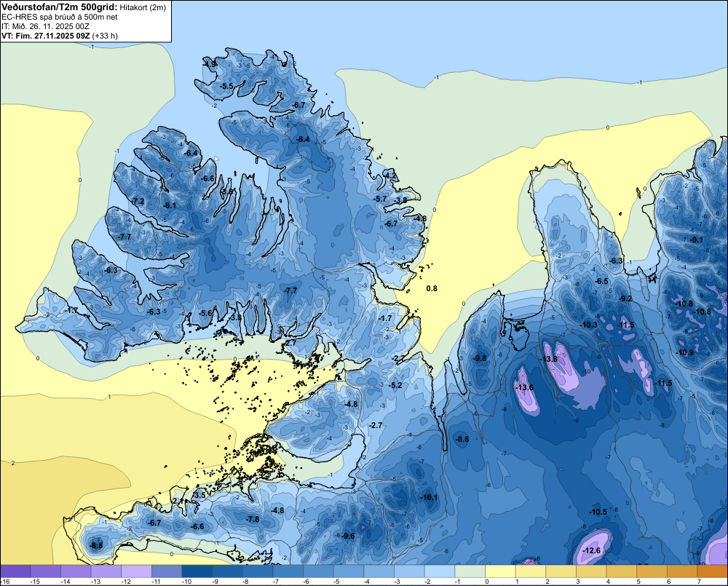728x586 pixels.
Task: Click the -4.2 temperature label
Action: (x=391, y=175)
